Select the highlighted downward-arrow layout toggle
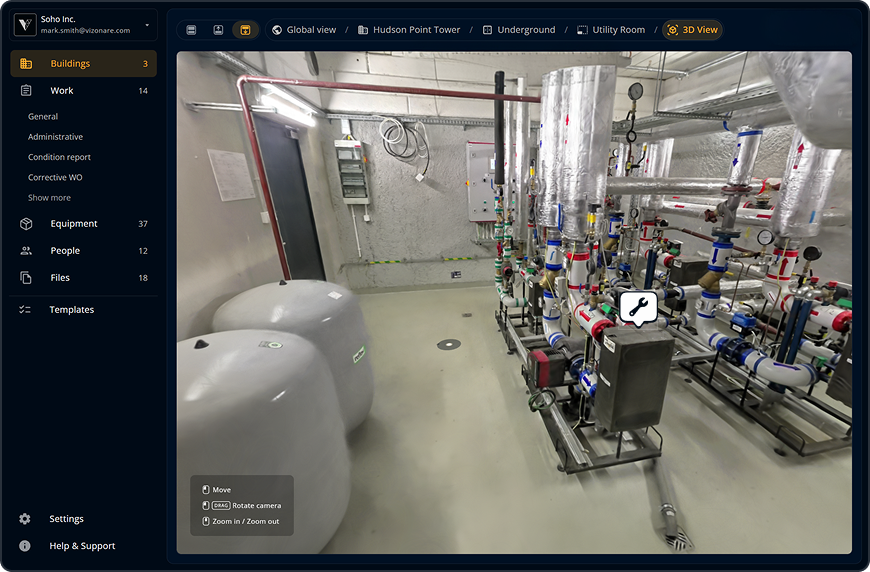The width and height of the screenshot is (870, 572). click(245, 30)
